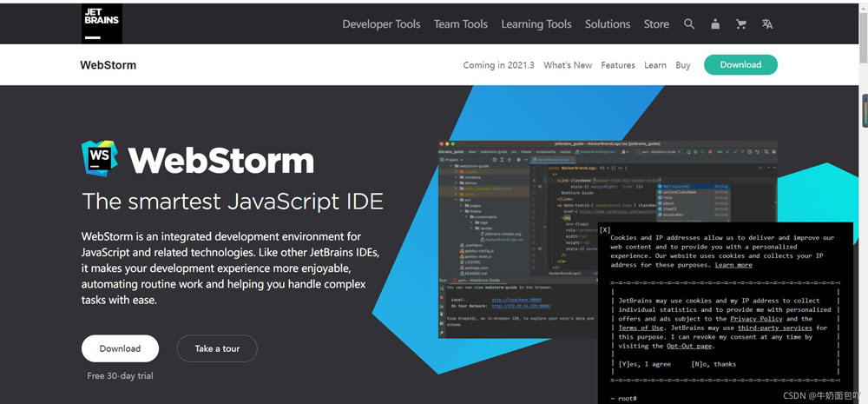
Task: Click the ~ root# terminal prompt
Action: pos(624,399)
